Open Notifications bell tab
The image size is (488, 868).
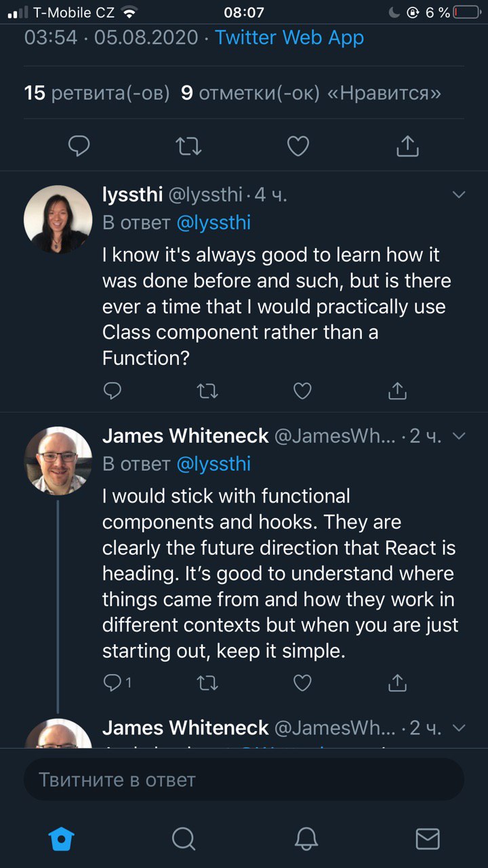tap(306, 839)
